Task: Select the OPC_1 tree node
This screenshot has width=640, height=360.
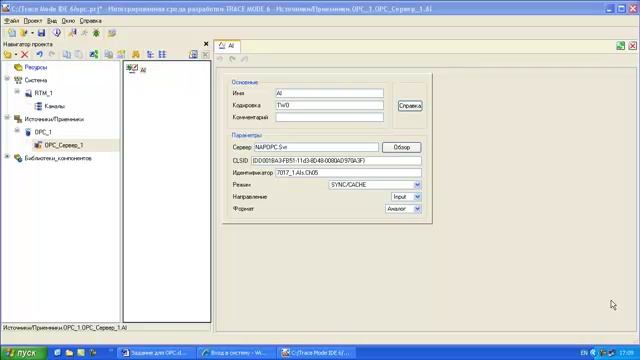Action: click(x=43, y=133)
